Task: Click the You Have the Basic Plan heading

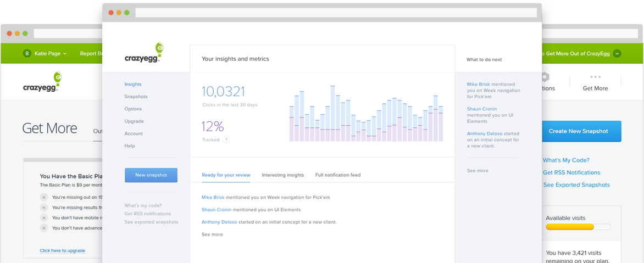Action: [71, 176]
